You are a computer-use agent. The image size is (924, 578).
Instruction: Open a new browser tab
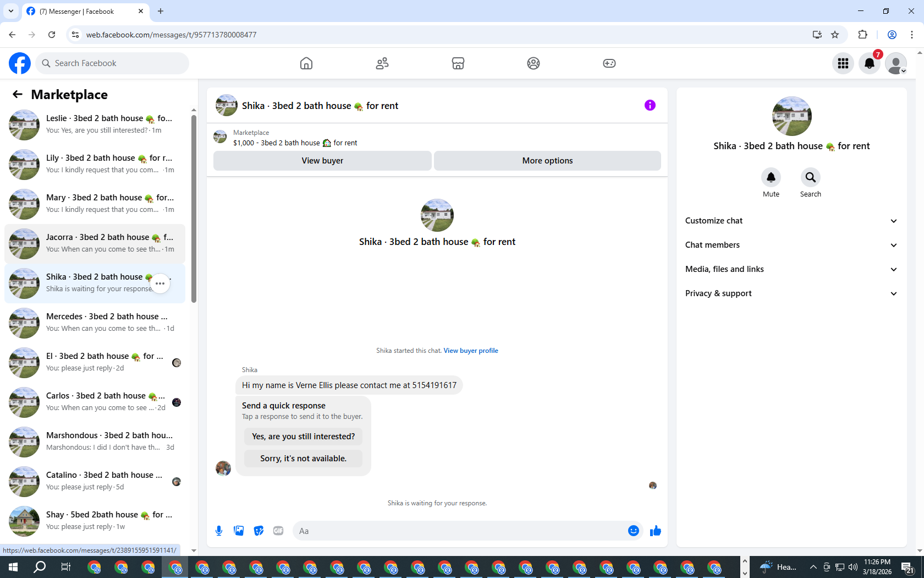(x=161, y=11)
